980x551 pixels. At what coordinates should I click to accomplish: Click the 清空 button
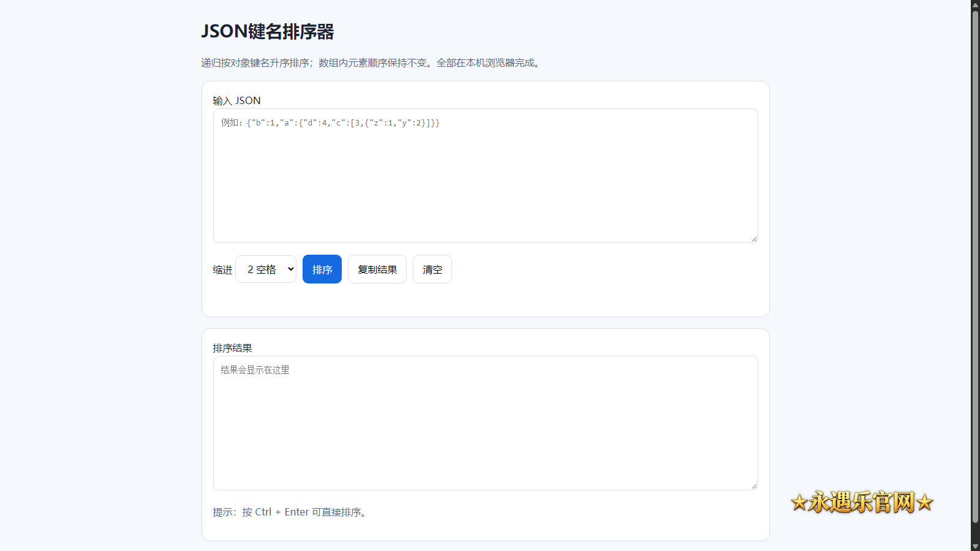pyautogui.click(x=432, y=269)
